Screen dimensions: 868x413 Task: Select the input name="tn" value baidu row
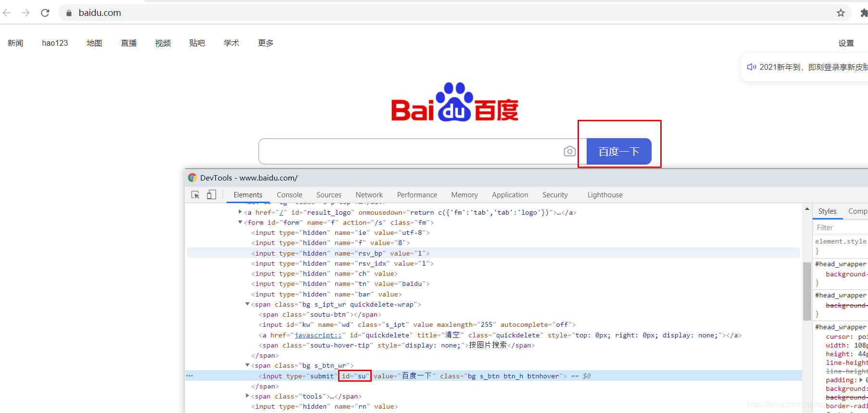pos(340,284)
